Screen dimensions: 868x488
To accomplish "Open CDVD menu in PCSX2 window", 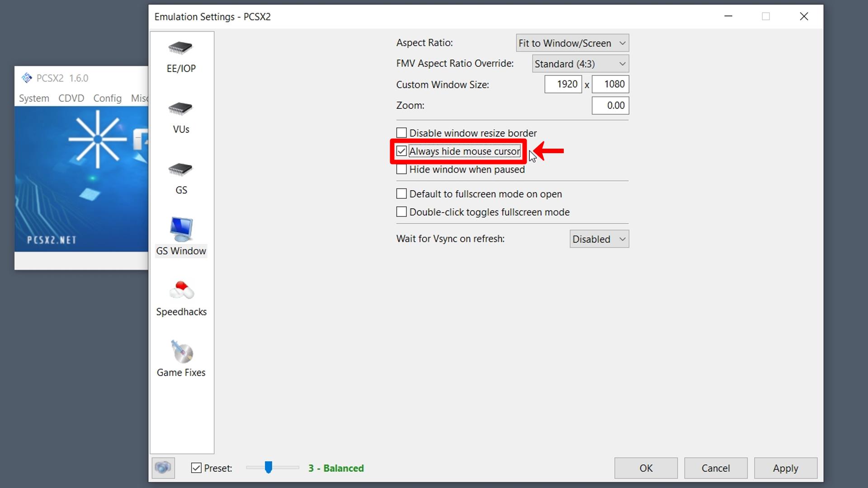I will click(71, 98).
